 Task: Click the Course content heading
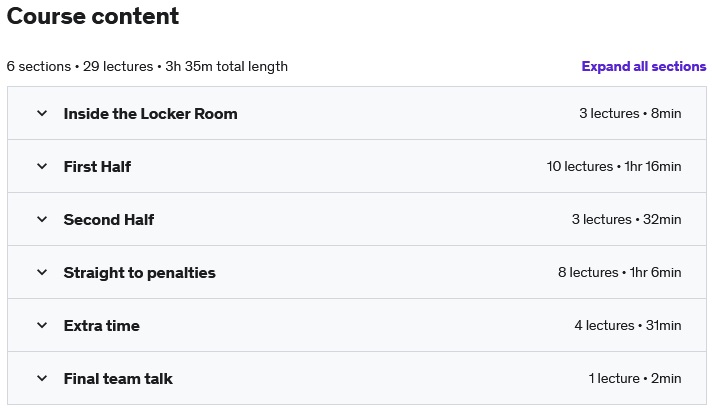click(93, 16)
